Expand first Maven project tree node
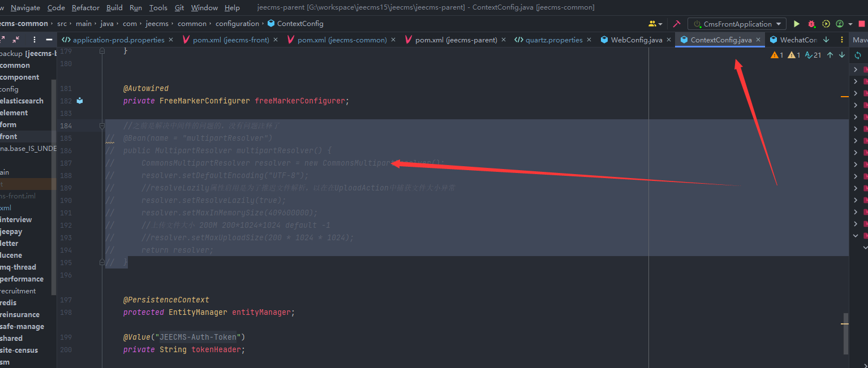 point(856,70)
